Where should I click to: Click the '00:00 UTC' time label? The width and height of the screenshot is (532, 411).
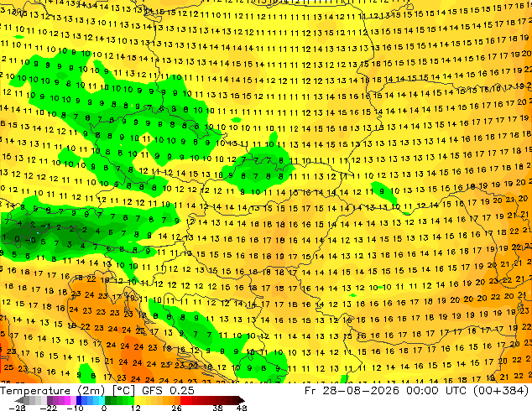pyautogui.click(x=438, y=391)
